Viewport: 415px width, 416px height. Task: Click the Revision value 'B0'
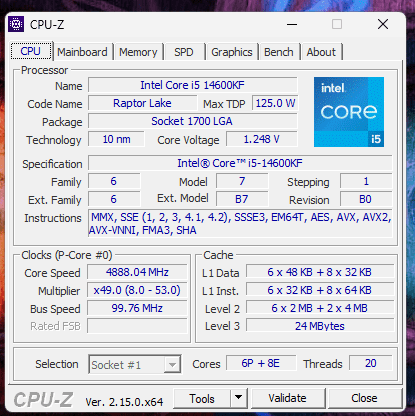[x=366, y=199]
